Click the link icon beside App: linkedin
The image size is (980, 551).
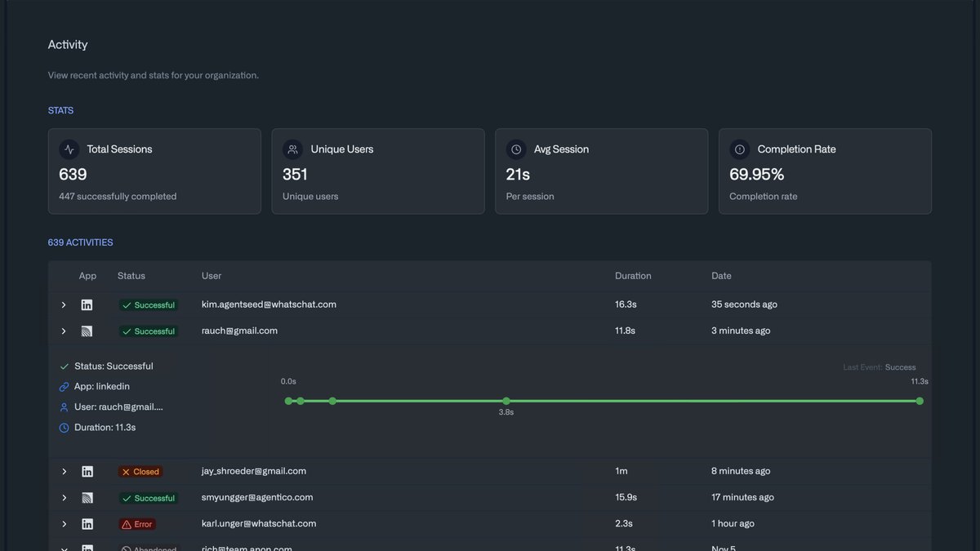65,387
